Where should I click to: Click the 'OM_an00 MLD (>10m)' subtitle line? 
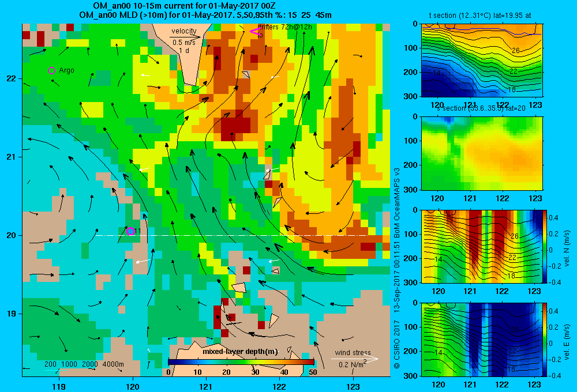point(205,15)
